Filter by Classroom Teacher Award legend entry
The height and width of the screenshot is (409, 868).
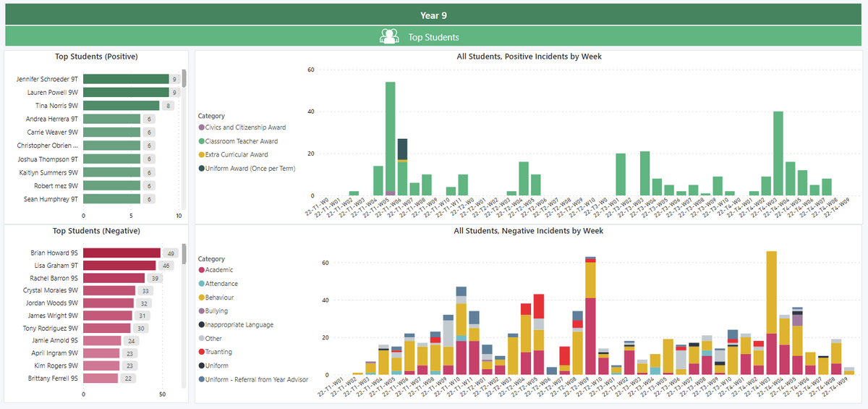241,141
